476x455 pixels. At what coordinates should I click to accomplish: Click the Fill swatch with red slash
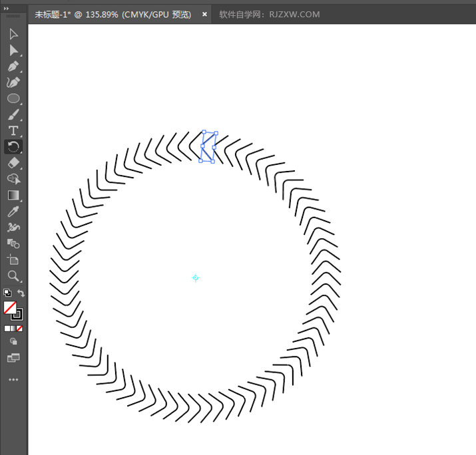tap(10, 307)
